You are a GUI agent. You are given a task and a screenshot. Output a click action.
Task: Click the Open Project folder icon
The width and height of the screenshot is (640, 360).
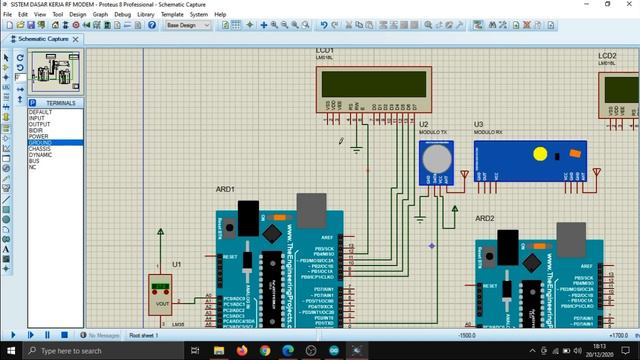(20, 25)
